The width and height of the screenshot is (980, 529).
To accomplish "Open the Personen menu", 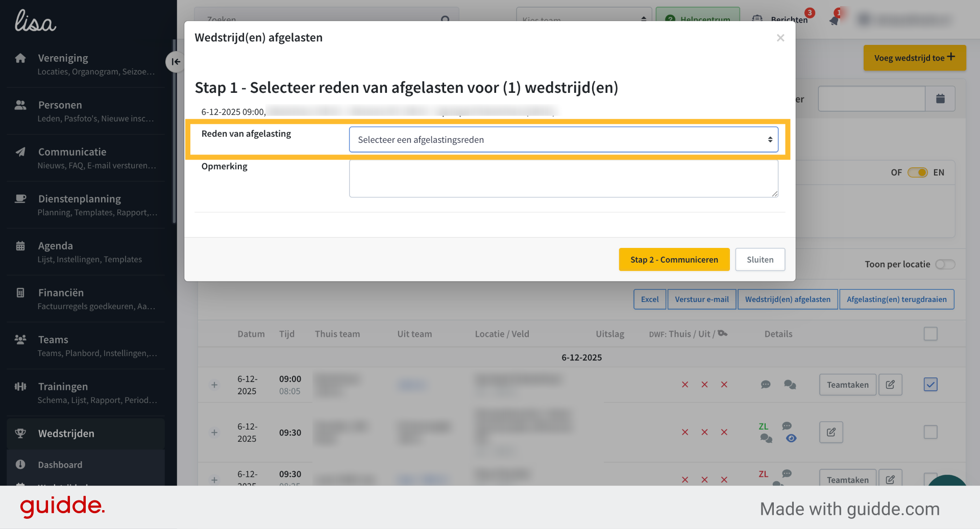I will click(86, 111).
